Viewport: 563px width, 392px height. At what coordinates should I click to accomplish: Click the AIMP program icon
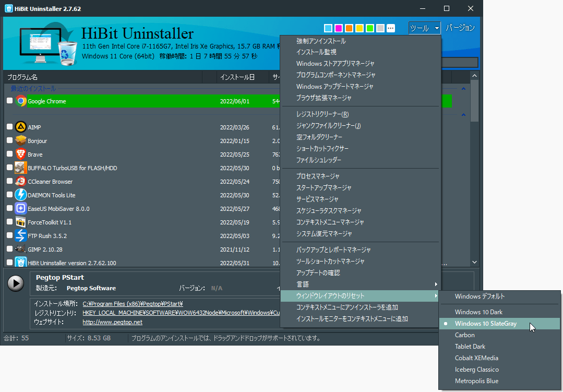point(21,127)
